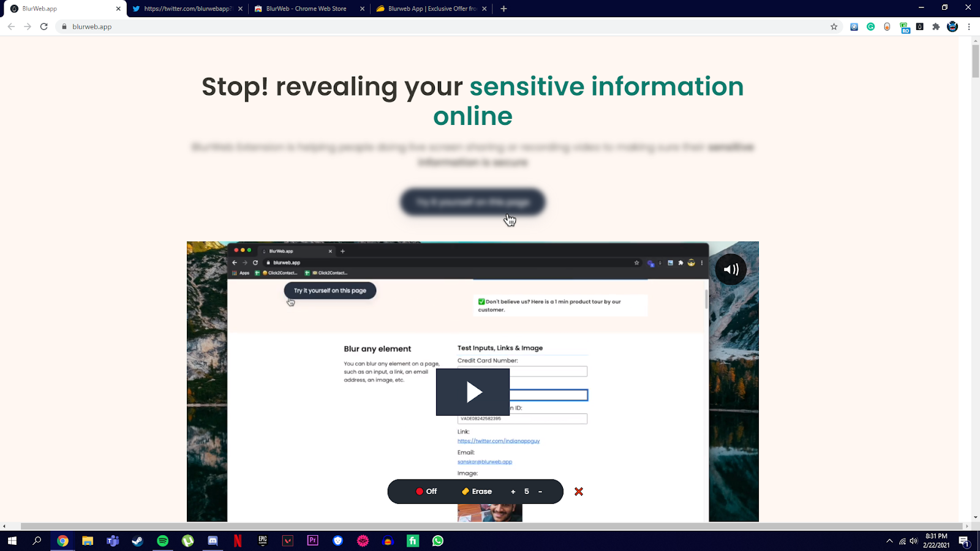Open the Grammarly extension
This screenshot has height=551, width=980.
click(x=870, y=26)
